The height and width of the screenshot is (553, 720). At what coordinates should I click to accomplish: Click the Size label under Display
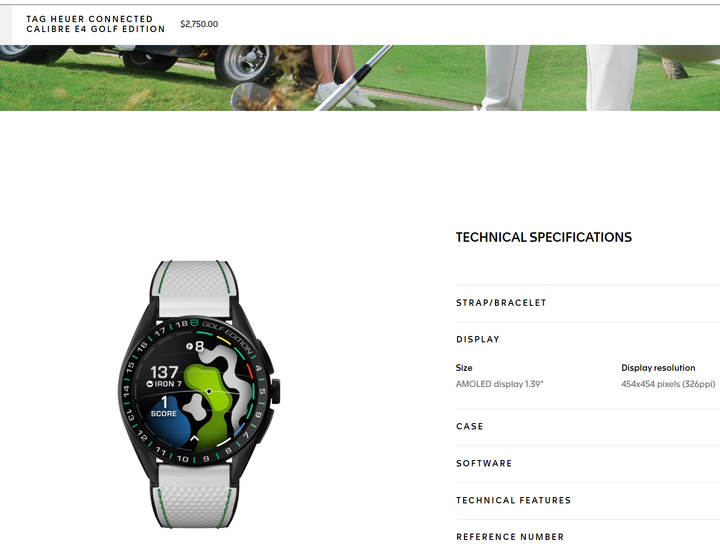click(464, 367)
